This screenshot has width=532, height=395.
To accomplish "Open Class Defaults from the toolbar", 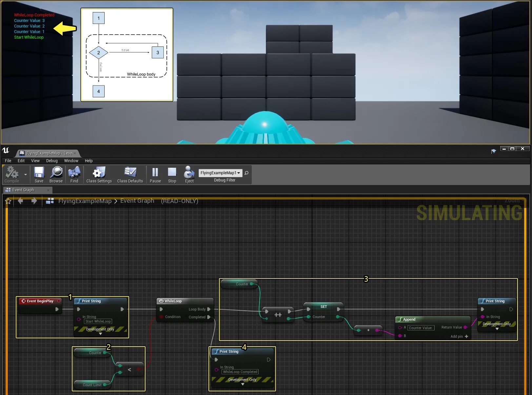I will (130, 174).
